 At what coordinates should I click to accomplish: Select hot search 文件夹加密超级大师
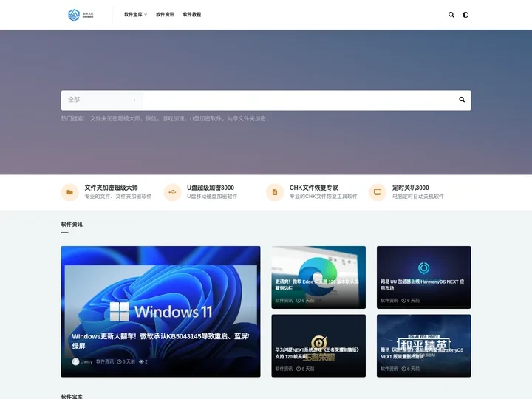tap(115, 119)
